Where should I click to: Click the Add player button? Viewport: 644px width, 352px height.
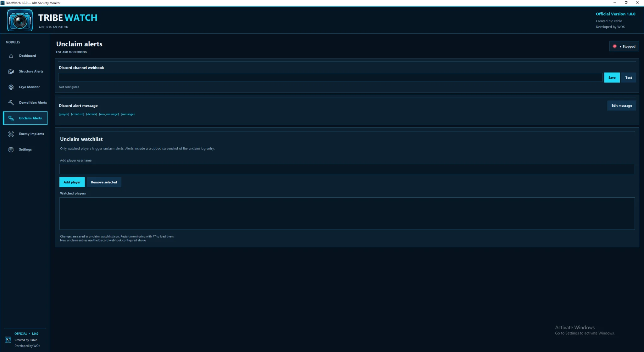72,182
